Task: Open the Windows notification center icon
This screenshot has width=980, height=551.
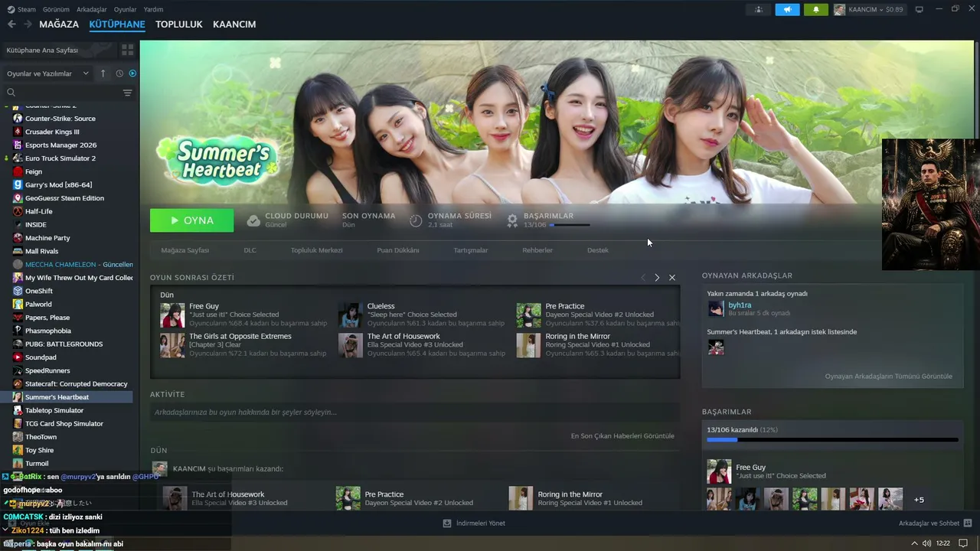Action: pos(963,543)
